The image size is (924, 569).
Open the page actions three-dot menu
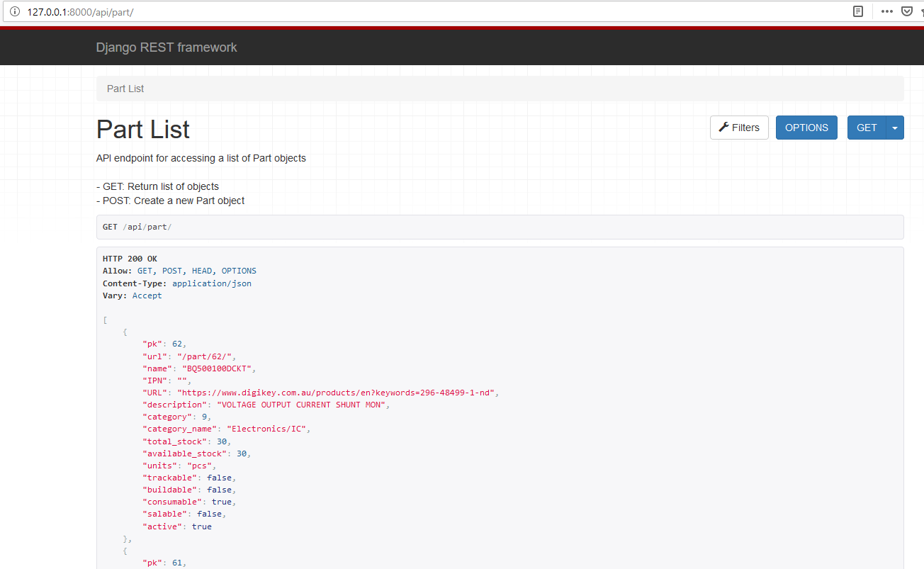click(x=886, y=11)
